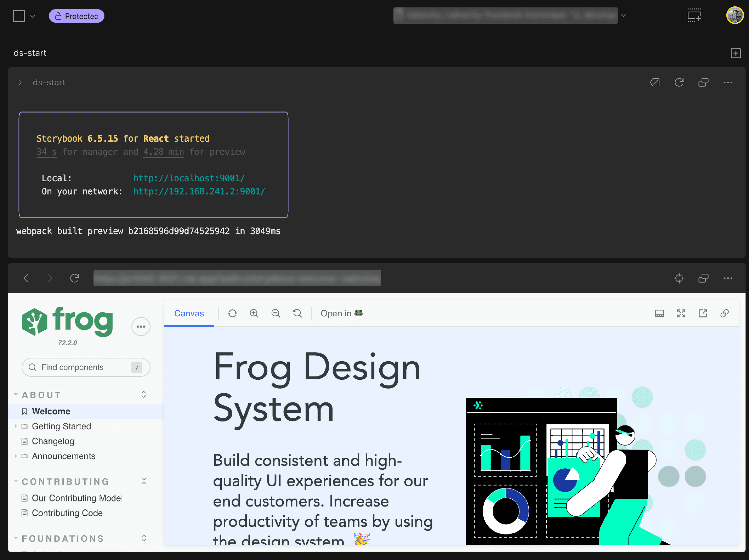This screenshot has width=749, height=560.
Task: Zoom out of the Storybook canvas
Action: pos(276,313)
